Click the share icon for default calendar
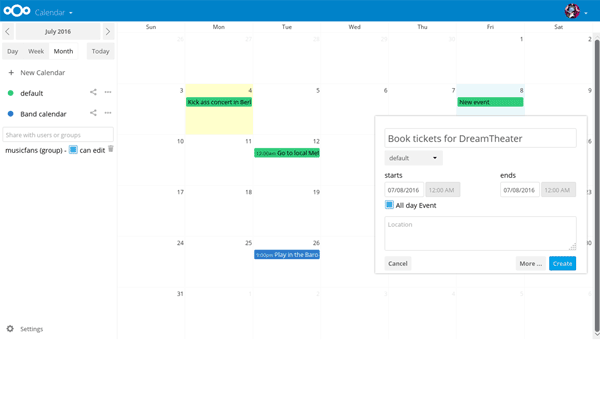Viewport: 600px width, 400px height. coord(93,93)
